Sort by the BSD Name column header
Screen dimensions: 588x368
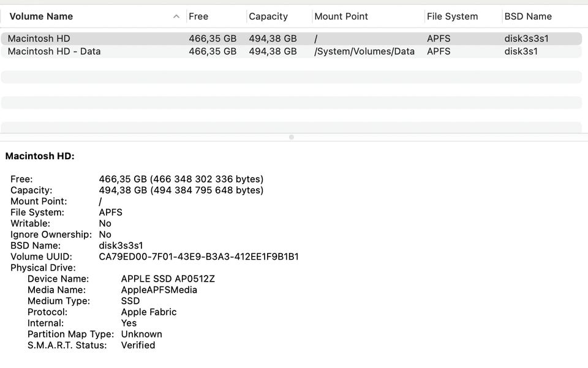click(x=528, y=17)
